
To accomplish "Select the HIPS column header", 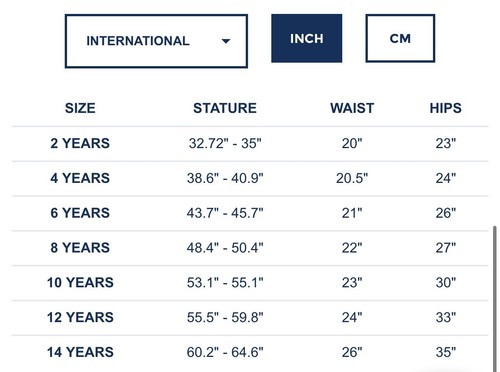I will [446, 108].
